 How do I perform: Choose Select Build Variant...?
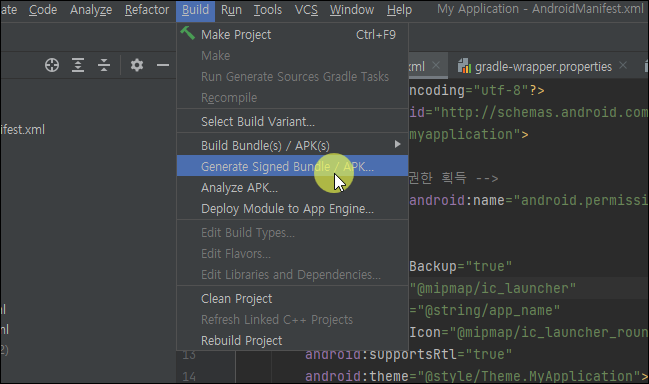[292, 122]
